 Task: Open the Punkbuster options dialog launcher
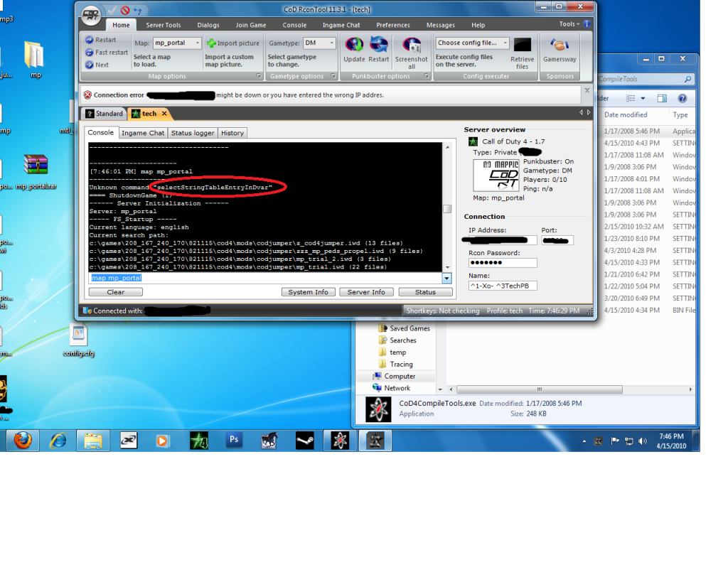[427, 75]
